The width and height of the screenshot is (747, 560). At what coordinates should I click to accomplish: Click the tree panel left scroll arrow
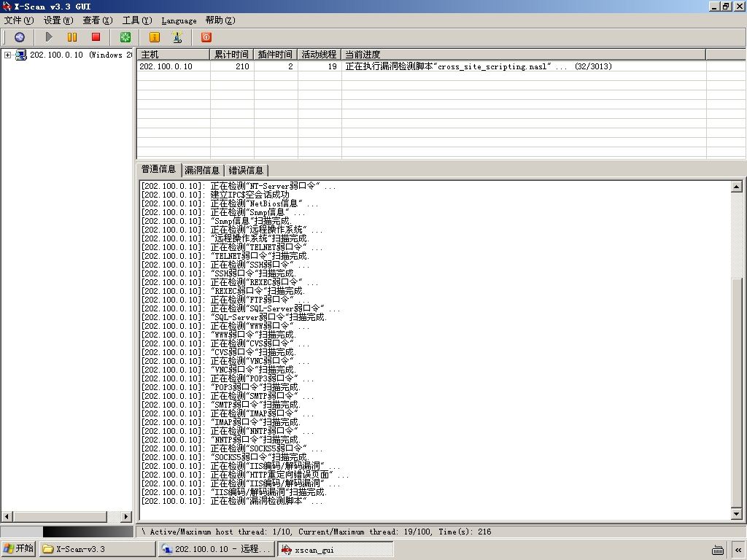pos(7,516)
